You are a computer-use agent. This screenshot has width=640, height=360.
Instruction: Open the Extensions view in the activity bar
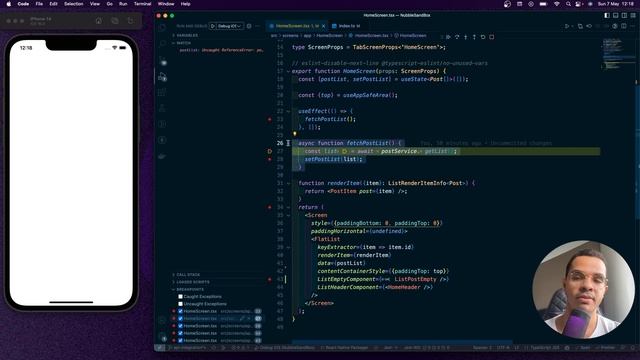pyautogui.click(x=162, y=92)
